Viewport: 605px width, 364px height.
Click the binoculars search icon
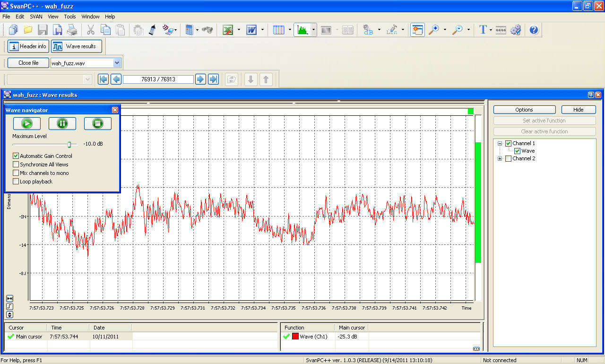click(x=207, y=30)
